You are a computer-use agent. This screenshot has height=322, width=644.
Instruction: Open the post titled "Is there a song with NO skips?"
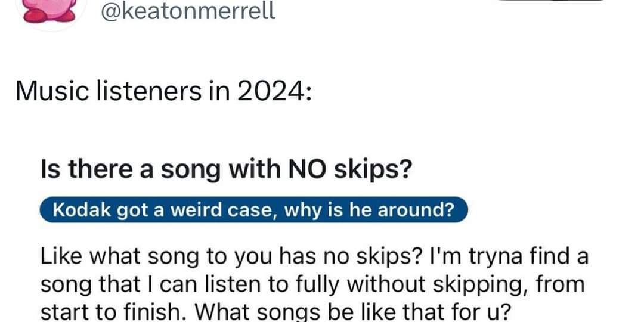point(225,169)
